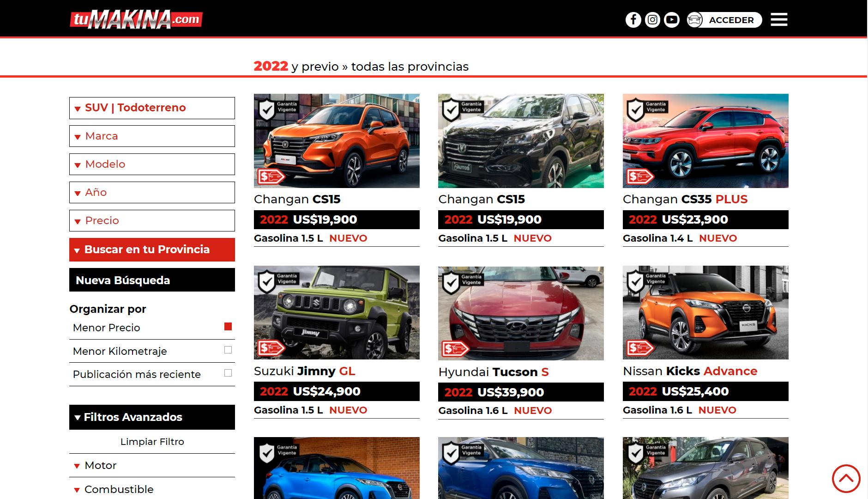Open the hamburger menu

(779, 20)
